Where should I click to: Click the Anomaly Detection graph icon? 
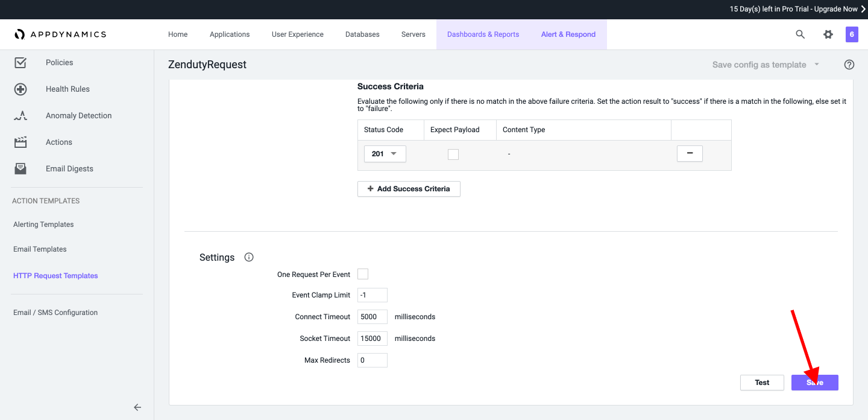coord(20,116)
